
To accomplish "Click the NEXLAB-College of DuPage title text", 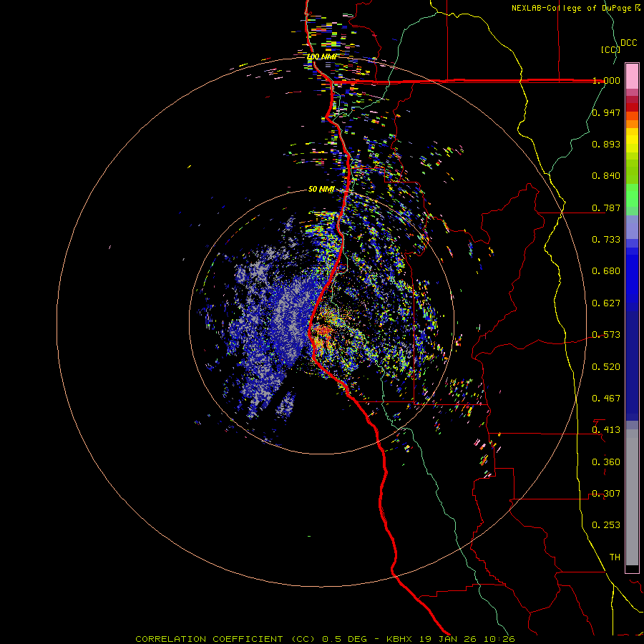I will pos(575,8).
